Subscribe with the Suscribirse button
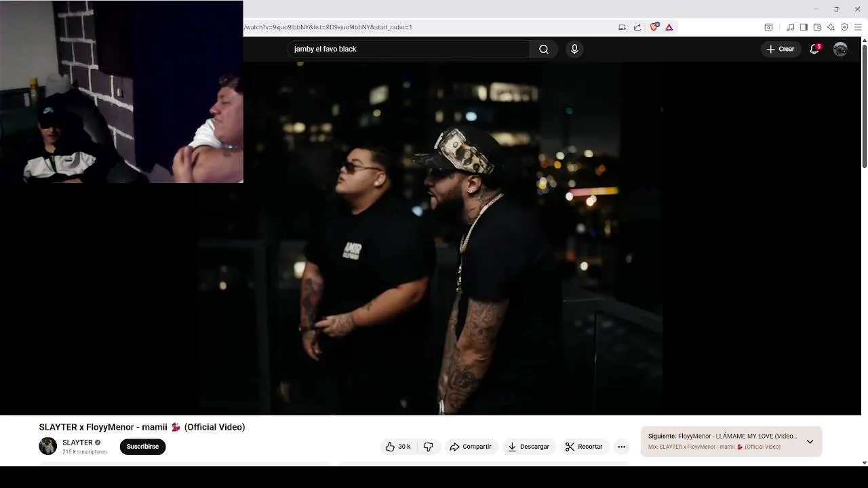Image resolution: width=868 pixels, height=488 pixels. pyautogui.click(x=142, y=447)
